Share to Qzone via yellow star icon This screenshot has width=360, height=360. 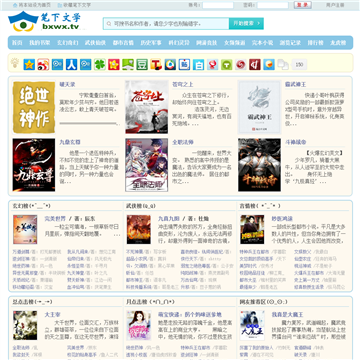click(29, 64)
